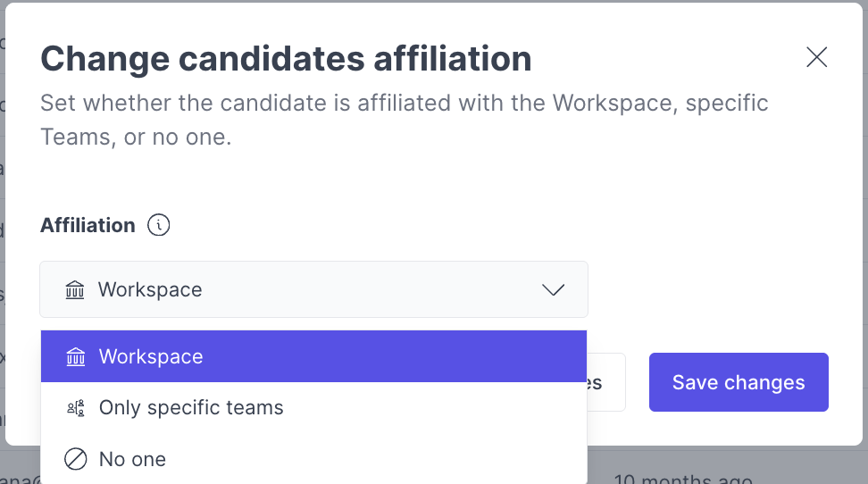Image resolution: width=868 pixels, height=484 pixels.
Task: Choose the Only specific teams option
Action: click(191, 408)
